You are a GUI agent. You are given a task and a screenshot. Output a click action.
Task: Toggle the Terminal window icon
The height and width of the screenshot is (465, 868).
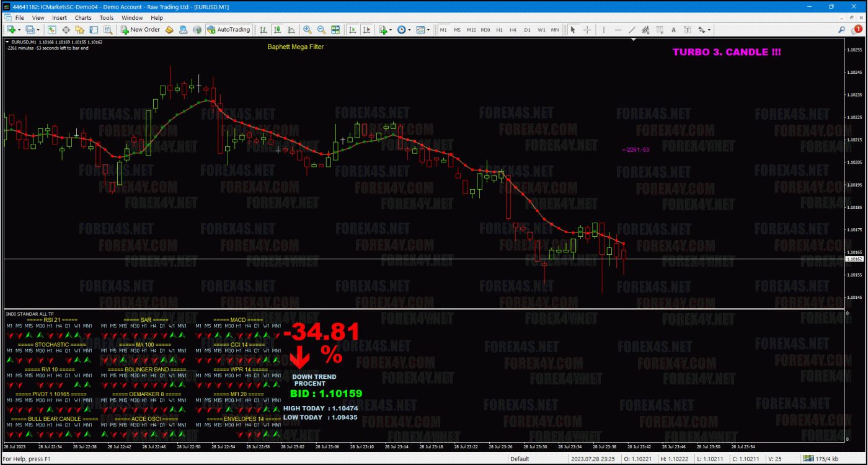tap(94, 30)
